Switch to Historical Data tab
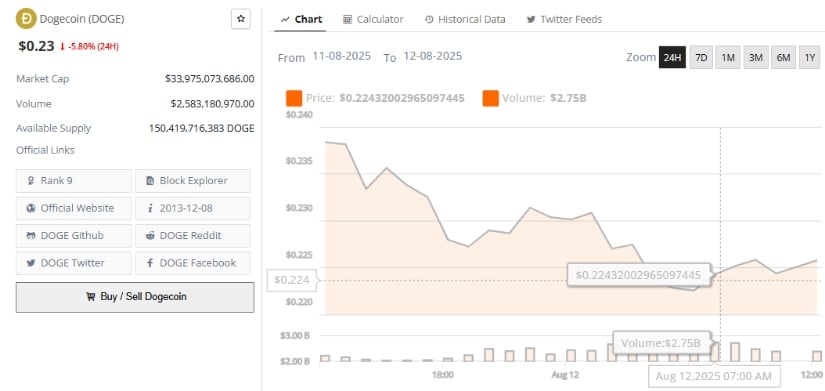Screen dimensions: 825x391 pos(465,19)
